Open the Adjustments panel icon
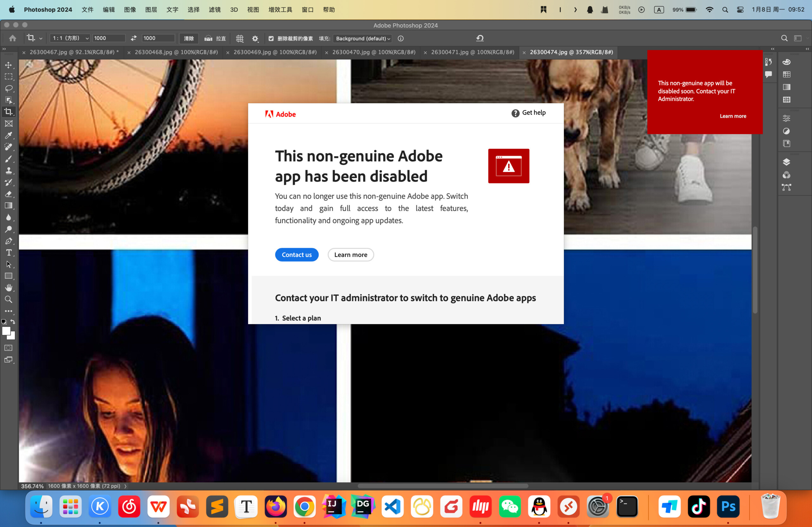This screenshot has height=527, width=812. click(786, 131)
